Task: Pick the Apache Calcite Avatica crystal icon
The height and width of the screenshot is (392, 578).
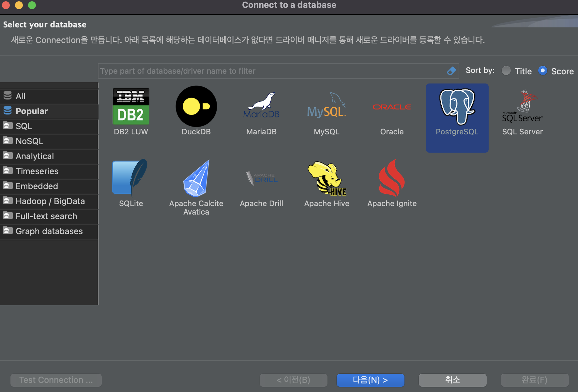Action: click(196, 178)
